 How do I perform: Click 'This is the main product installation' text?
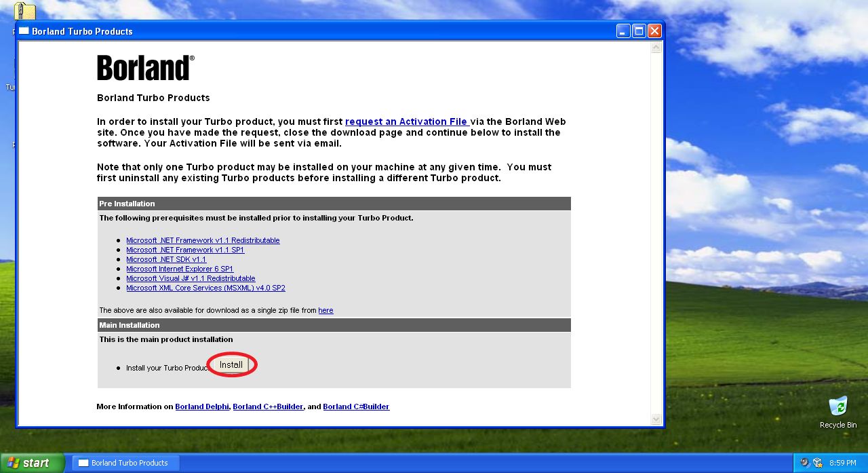click(166, 339)
